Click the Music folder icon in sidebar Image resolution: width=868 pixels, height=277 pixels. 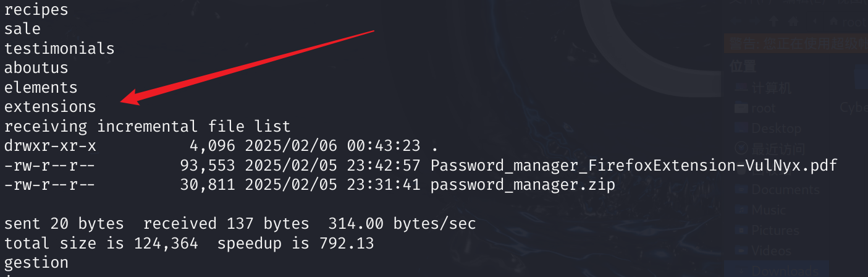click(x=741, y=210)
